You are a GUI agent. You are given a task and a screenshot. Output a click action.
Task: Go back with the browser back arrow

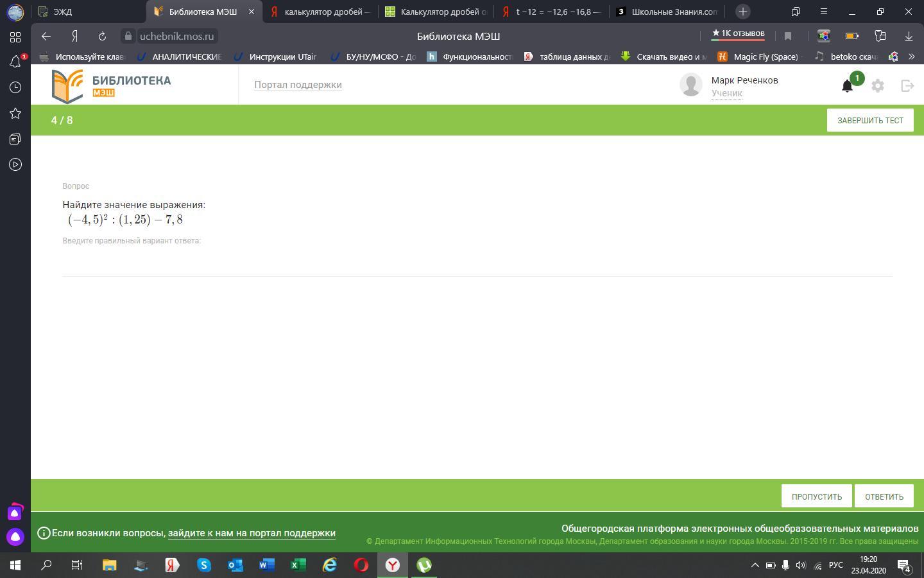(46, 36)
